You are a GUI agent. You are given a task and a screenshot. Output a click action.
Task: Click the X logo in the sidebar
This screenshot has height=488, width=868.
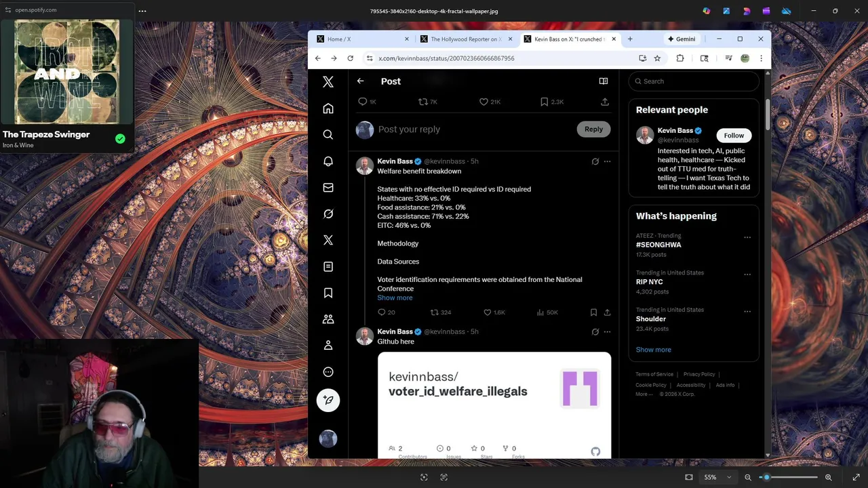(x=328, y=82)
